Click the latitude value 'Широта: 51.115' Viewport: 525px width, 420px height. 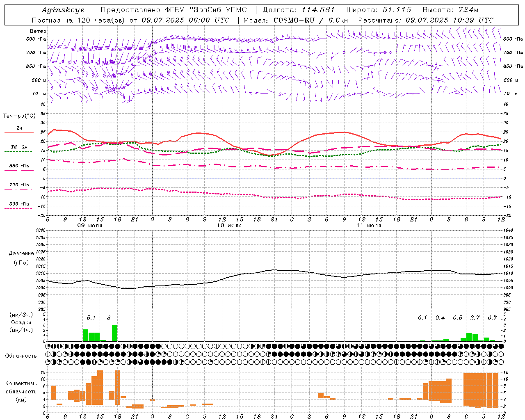(x=379, y=10)
